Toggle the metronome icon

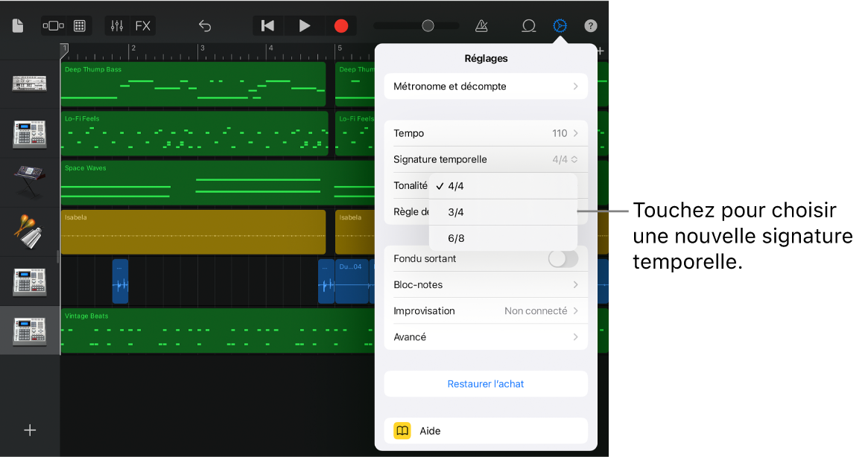click(481, 26)
